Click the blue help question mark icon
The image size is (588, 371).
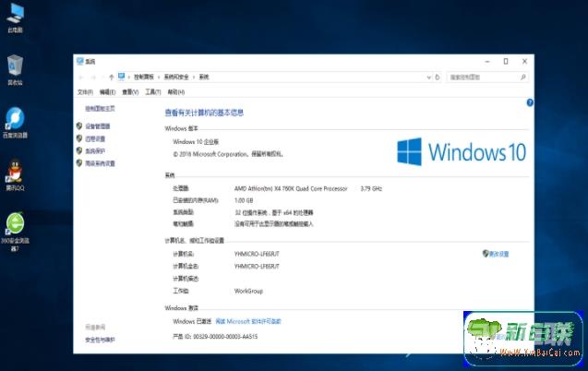530,102
